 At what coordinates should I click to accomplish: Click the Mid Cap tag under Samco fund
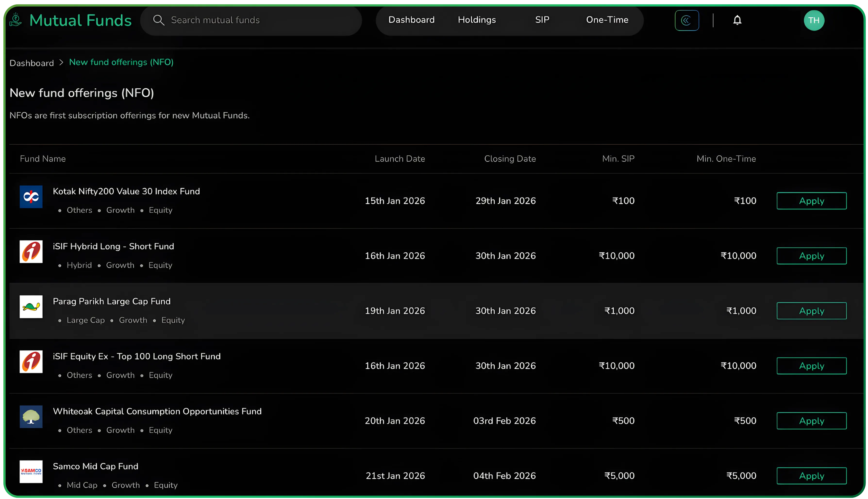(82, 485)
